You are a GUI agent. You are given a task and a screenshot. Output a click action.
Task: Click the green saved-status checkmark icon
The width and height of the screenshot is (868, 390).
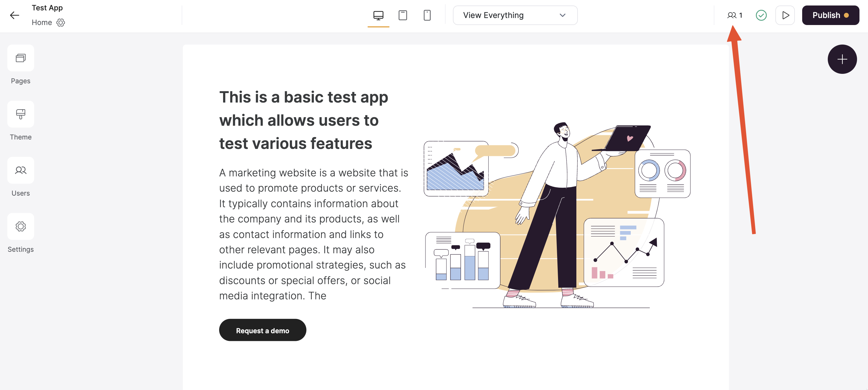(x=761, y=15)
